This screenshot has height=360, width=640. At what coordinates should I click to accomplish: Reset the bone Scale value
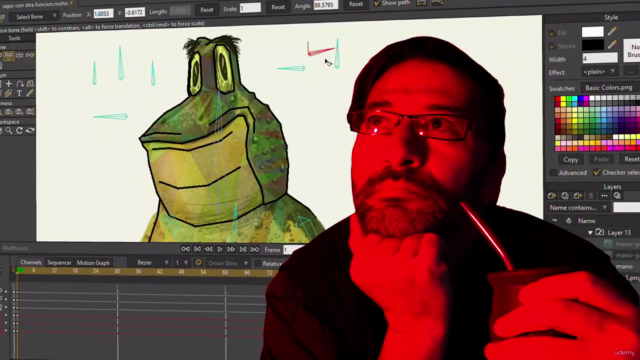[x=278, y=7]
